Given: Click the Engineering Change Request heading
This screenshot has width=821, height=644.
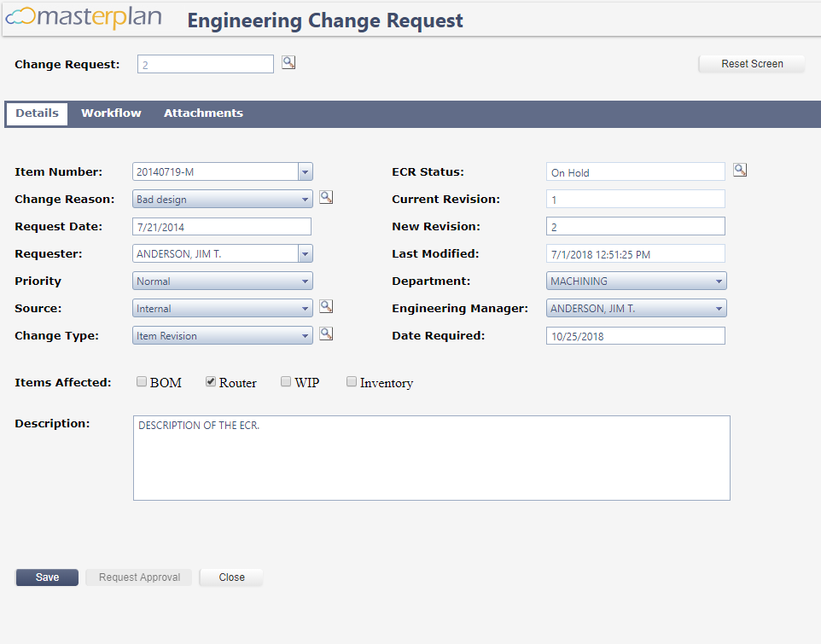Looking at the screenshot, I should point(325,20).
